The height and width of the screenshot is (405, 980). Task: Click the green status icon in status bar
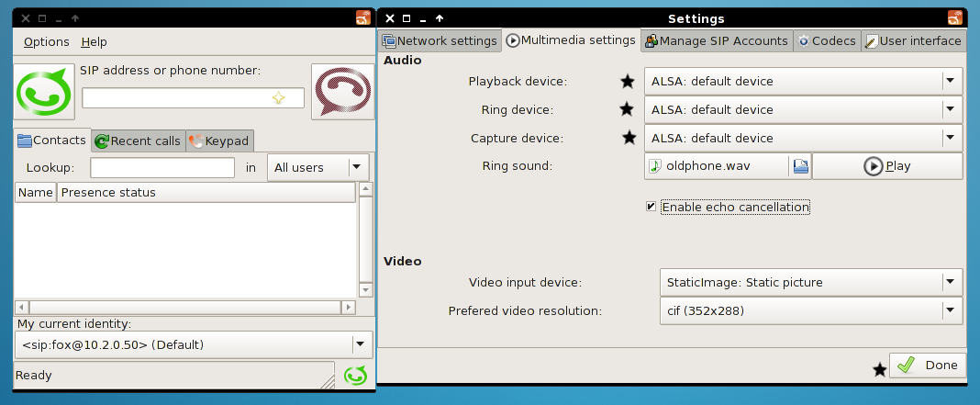pos(354,375)
